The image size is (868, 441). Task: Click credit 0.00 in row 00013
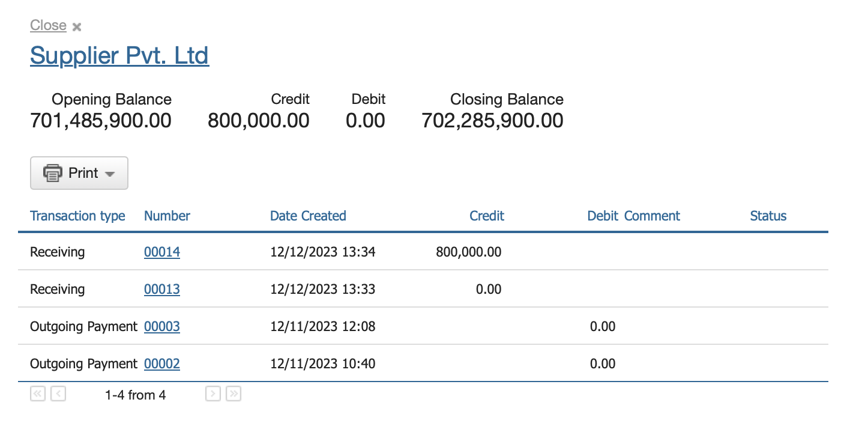tap(489, 290)
